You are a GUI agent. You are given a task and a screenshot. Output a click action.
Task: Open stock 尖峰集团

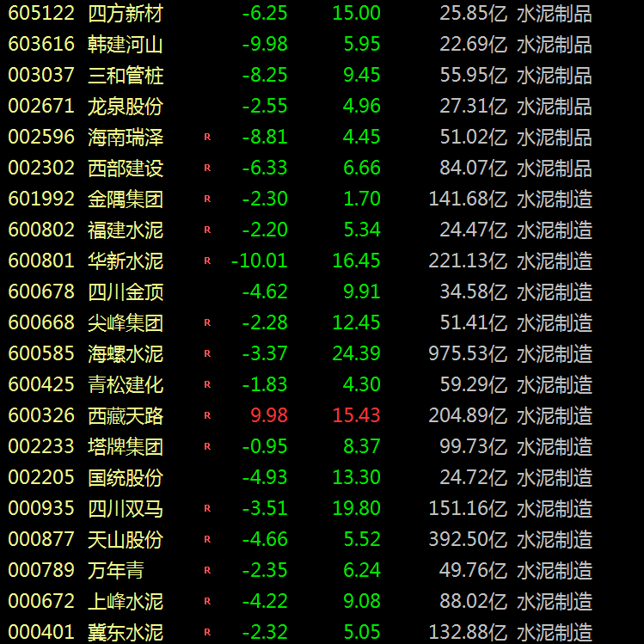[126, 322]
